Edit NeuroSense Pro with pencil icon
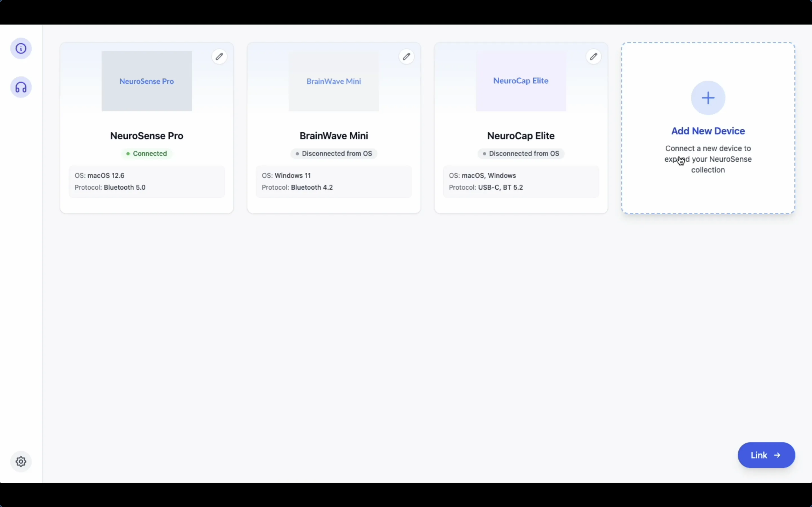Viewport: 812px width, 507px height. click(x=219, y=57)
